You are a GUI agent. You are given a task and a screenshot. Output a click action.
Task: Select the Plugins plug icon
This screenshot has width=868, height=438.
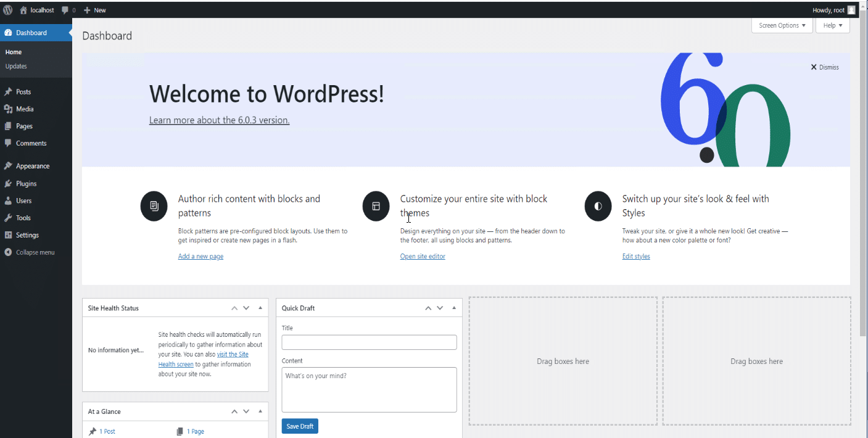(9, 183)
